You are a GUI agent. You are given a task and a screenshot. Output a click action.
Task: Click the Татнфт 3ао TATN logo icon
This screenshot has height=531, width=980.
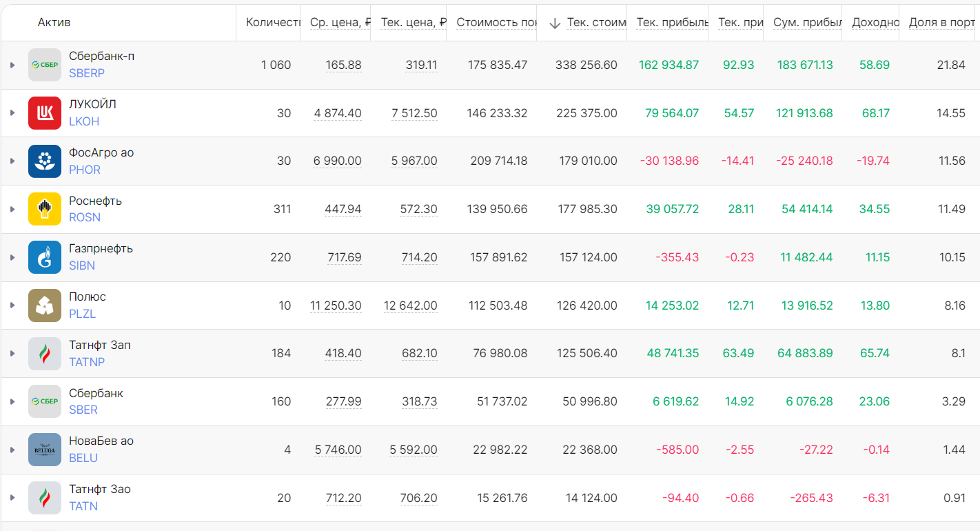coord(45,498)
